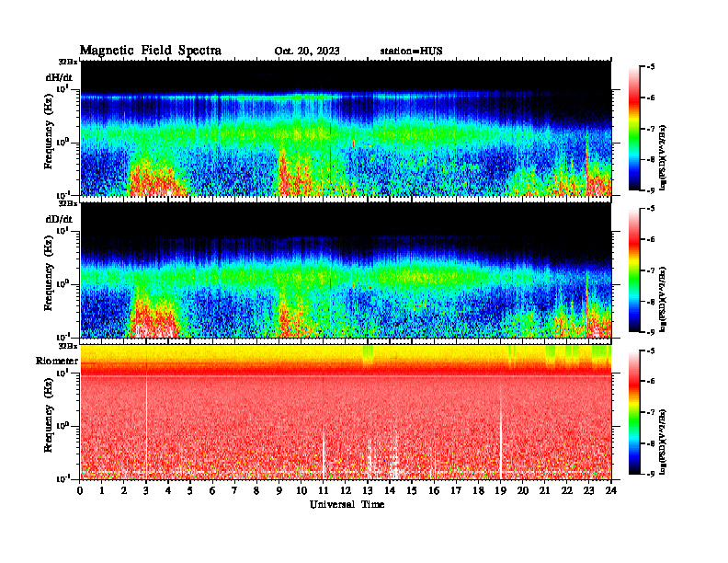The width and height of the screenshot is (728, 563).
Task: Click the dD/dt spectrogram panel
Action: [346, 270]
